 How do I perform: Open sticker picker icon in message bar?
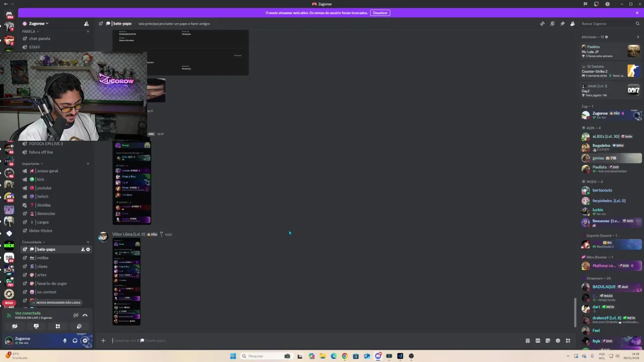coord(548,341)
